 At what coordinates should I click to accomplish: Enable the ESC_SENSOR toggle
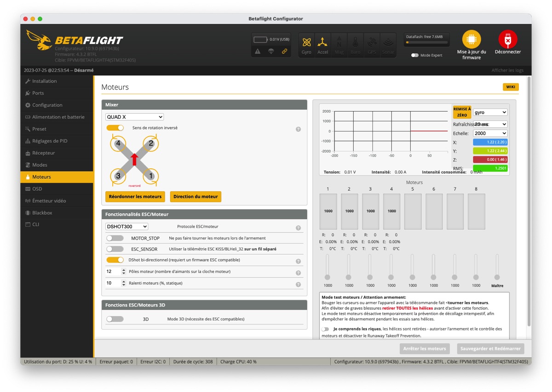coord(115,249)
